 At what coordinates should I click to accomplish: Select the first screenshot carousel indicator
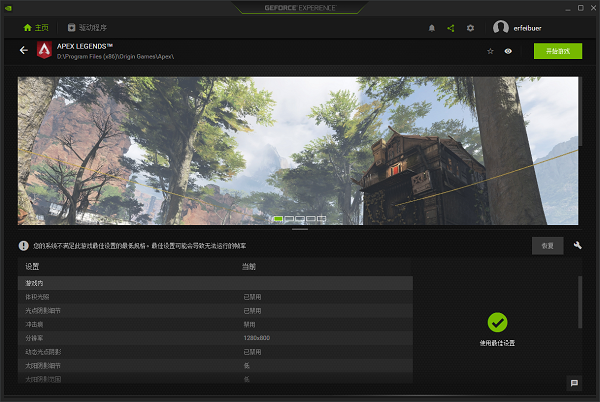click(278, 218)
